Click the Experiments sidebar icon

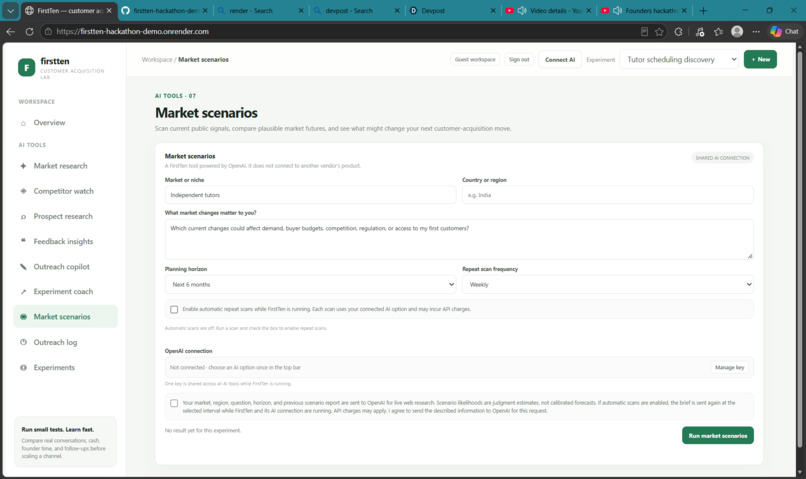(23, 367)
